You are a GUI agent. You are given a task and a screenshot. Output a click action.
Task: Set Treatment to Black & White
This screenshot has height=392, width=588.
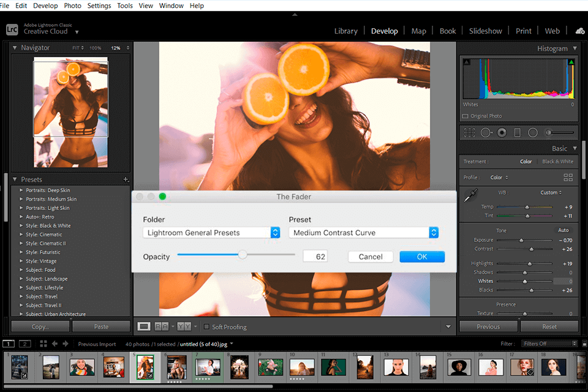[557, 161]
